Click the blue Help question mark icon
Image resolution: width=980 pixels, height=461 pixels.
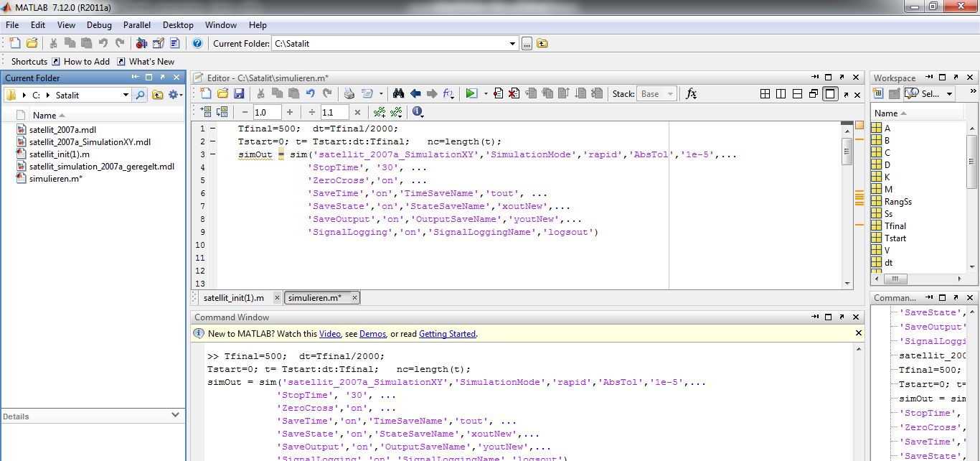pos(197,44)
